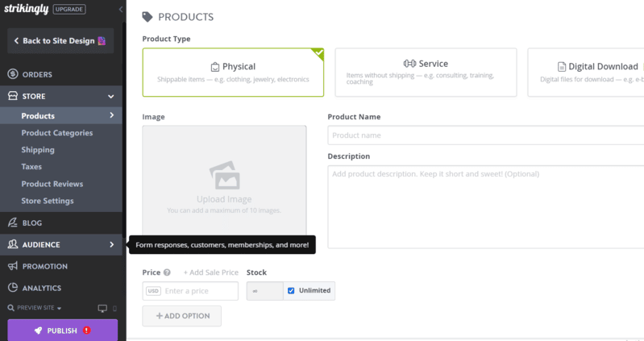Click the Promotion megaphone icon
This screenshot has width=644, height=341.
pyautogui.click(x=13, y=266)
